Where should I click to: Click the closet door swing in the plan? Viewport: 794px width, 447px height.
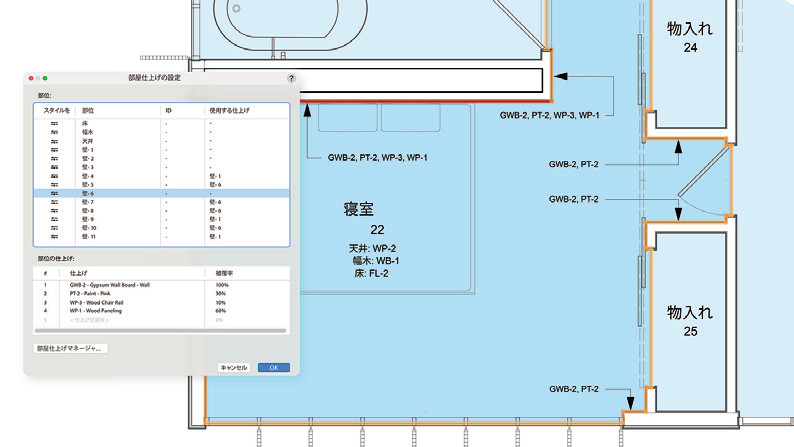704,182
